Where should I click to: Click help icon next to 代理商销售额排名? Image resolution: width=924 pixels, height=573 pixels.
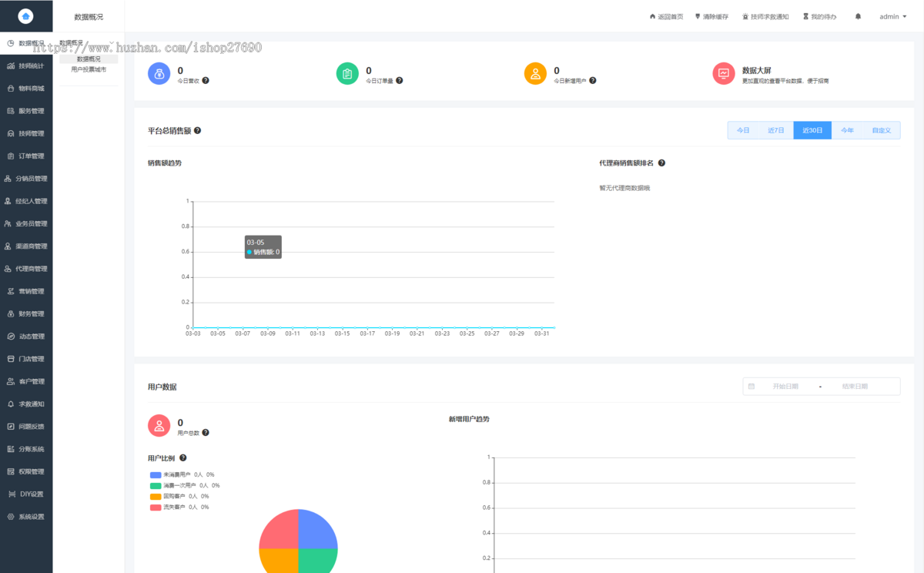[x=661, y=163]
